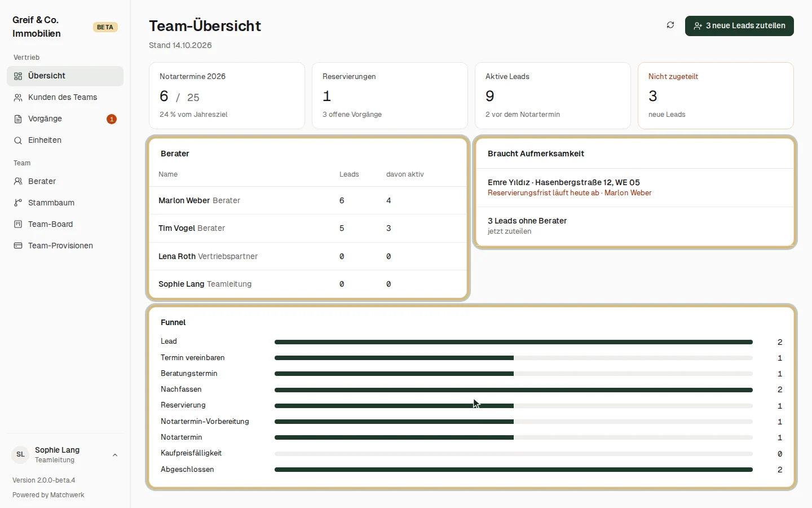
Task: Click the Team-Provisionen card icon
Action: [x=18, y=246]
